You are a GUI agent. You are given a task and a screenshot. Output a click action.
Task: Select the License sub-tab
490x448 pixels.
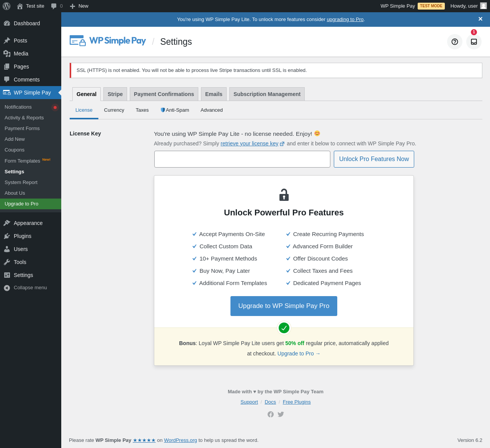(84, 110)
